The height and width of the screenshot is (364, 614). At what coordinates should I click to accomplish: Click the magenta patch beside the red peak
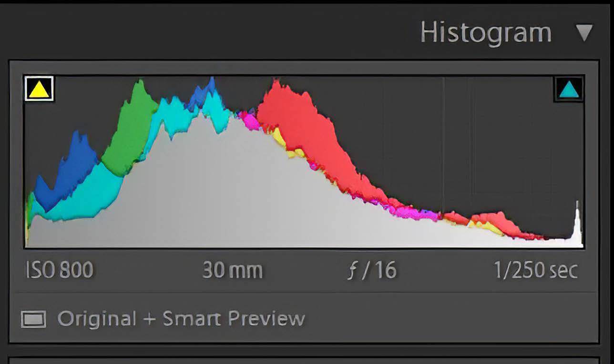(x=249, y=121)
